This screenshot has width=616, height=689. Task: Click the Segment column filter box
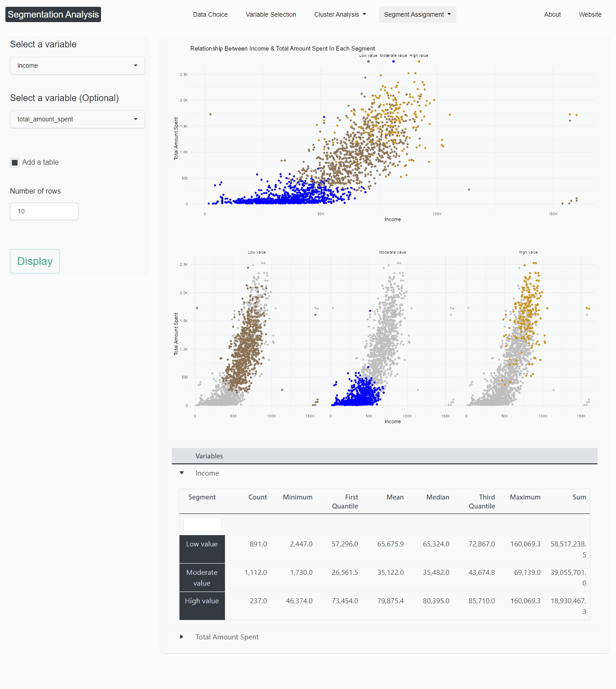[202, 524]
